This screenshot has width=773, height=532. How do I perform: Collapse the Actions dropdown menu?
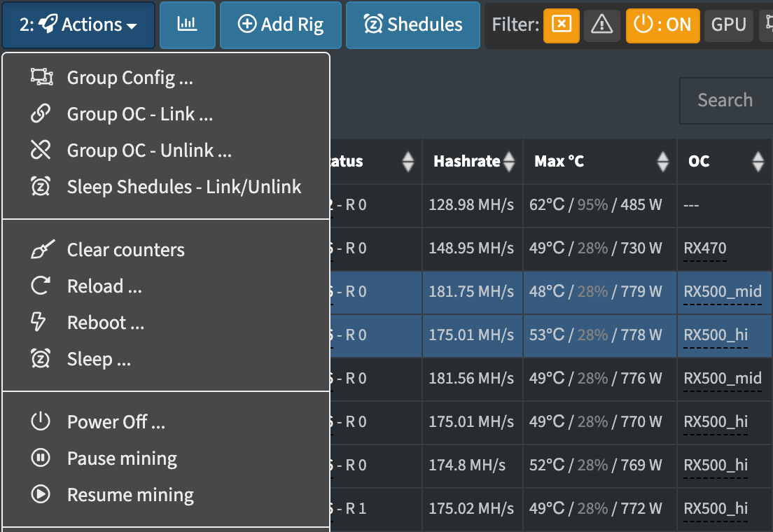point(78,24)
